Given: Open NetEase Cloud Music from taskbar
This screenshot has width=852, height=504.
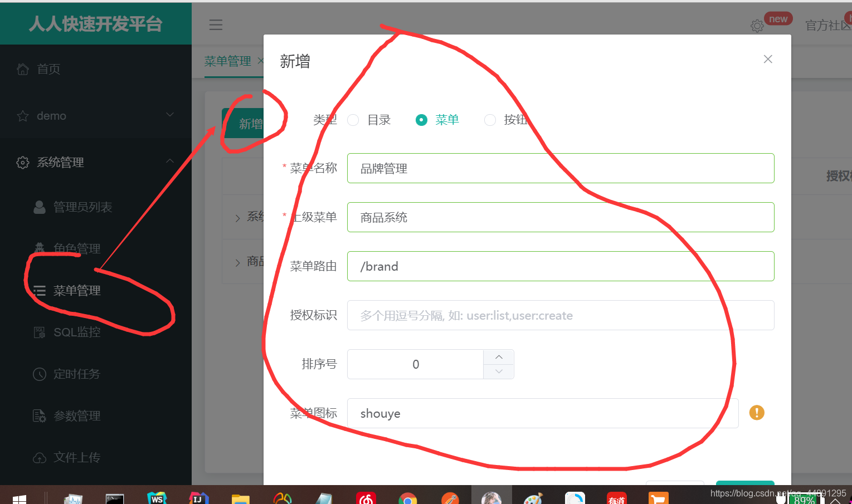Looking at the screenshot, I should 366,498.
